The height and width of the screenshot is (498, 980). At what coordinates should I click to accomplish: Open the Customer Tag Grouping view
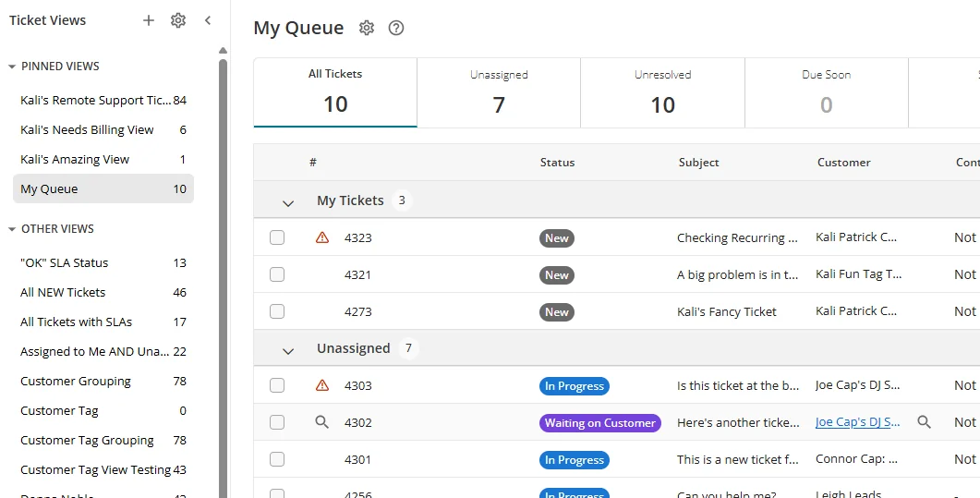tap(103, 441)
